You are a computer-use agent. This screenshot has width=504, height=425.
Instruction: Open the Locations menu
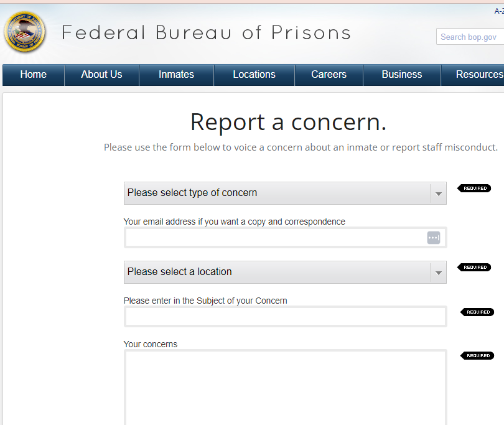pos(254,75)
